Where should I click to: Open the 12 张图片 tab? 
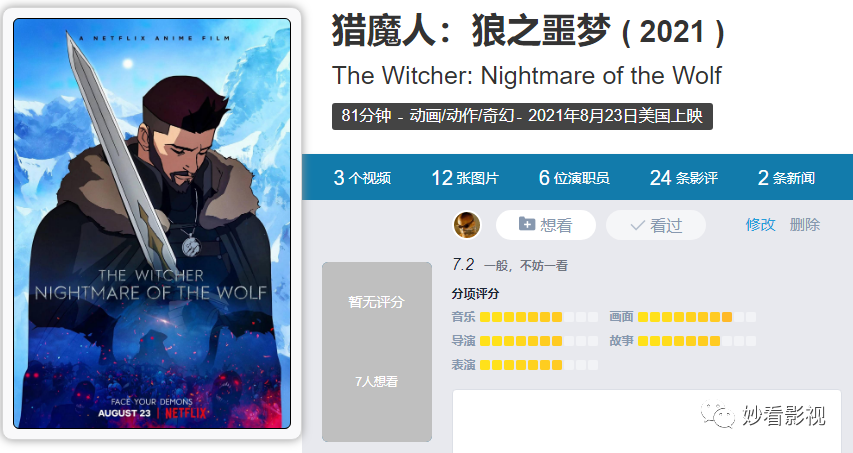click(465, 178)
